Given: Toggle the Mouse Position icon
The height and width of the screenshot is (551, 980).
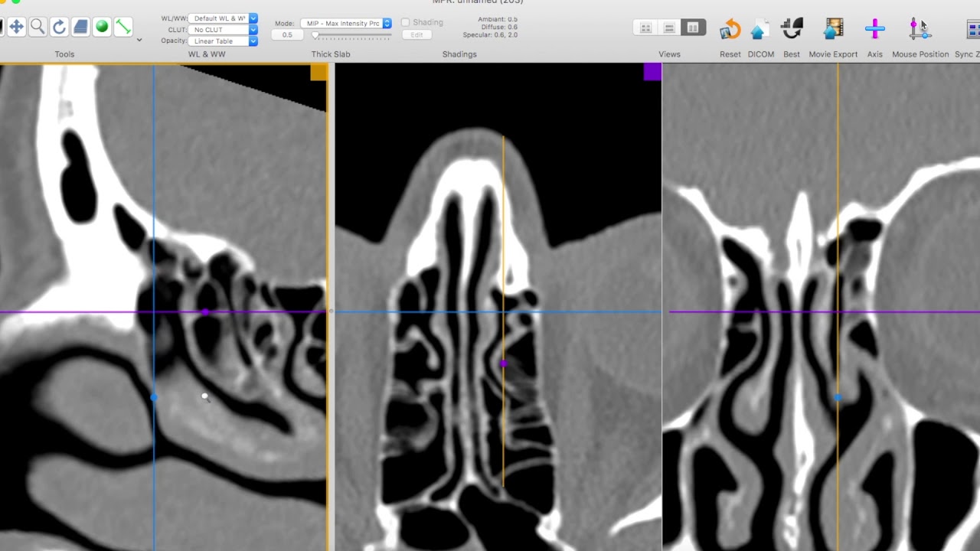Looking at the screenshot, I should 920,29.
